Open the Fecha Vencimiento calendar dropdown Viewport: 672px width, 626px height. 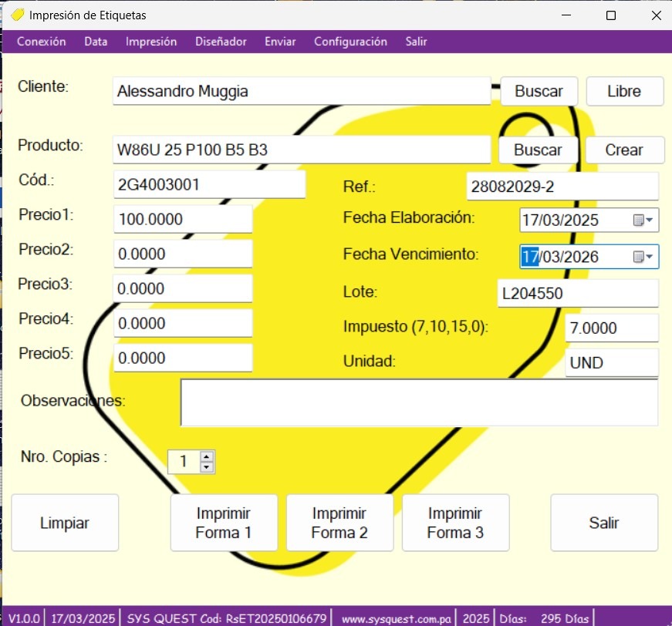(x=643, y=257)
